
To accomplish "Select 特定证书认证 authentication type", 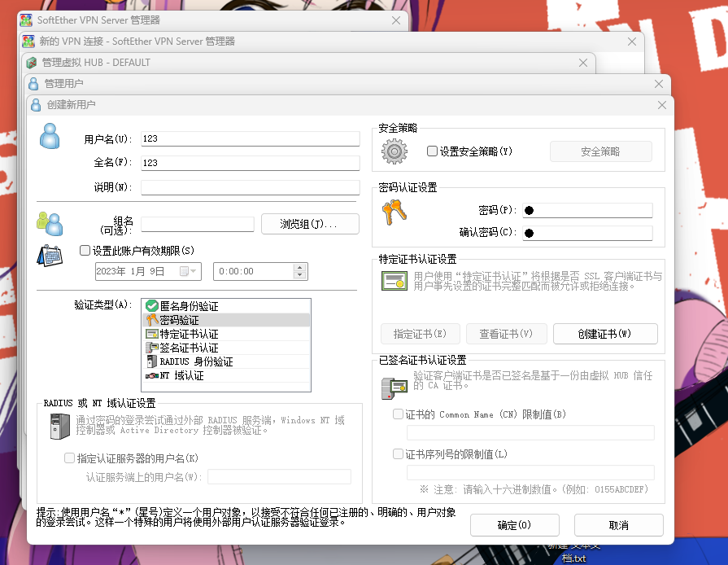I will point(225,334).
